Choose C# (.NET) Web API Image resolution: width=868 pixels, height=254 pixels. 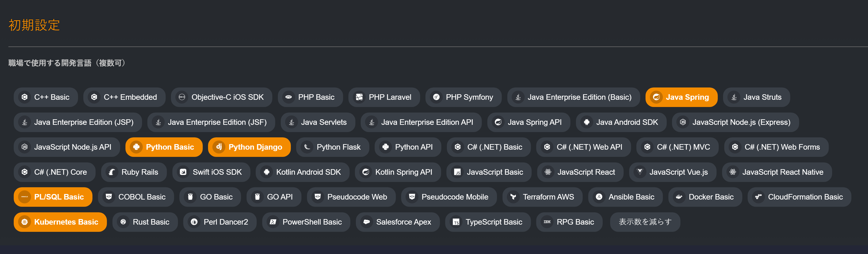click(x=583, y=147)
